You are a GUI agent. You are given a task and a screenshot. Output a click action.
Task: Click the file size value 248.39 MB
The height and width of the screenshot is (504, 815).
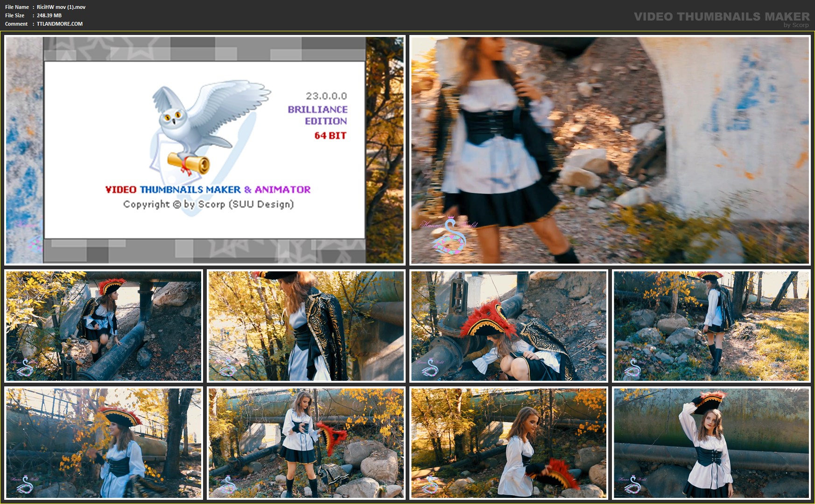click(49, 15)
